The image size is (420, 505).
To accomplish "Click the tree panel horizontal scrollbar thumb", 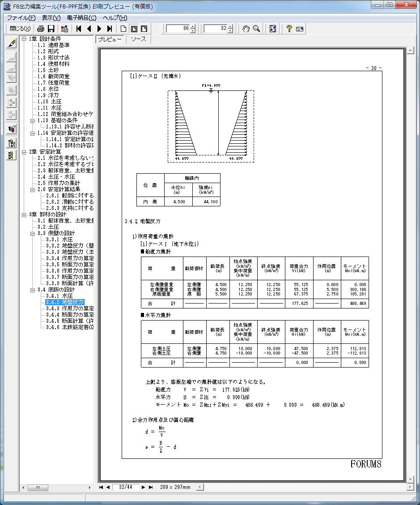I will click(38, 488).
